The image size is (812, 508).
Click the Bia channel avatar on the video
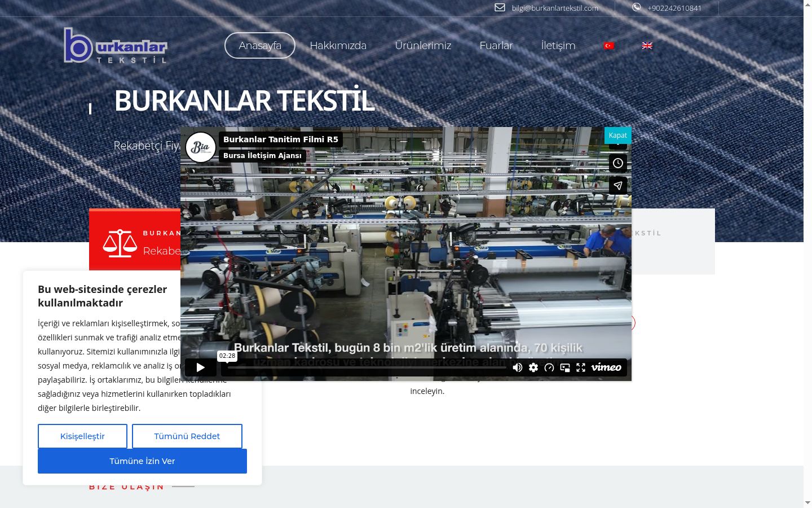[201, 147]
